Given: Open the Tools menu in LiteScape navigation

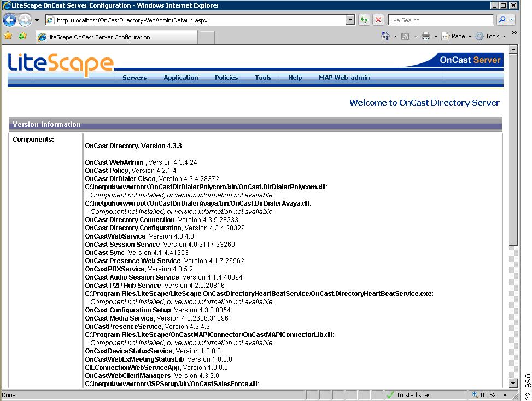Looking at the screenshot, I should tap(263, 78).
